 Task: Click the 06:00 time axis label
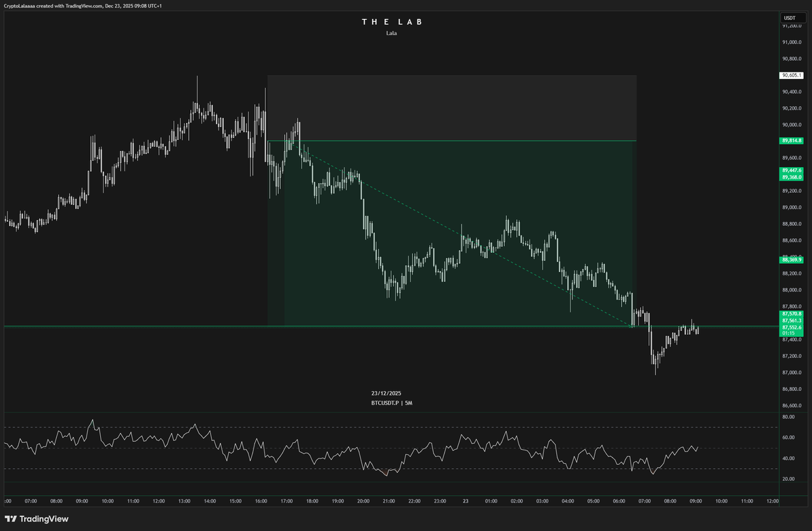619,501
